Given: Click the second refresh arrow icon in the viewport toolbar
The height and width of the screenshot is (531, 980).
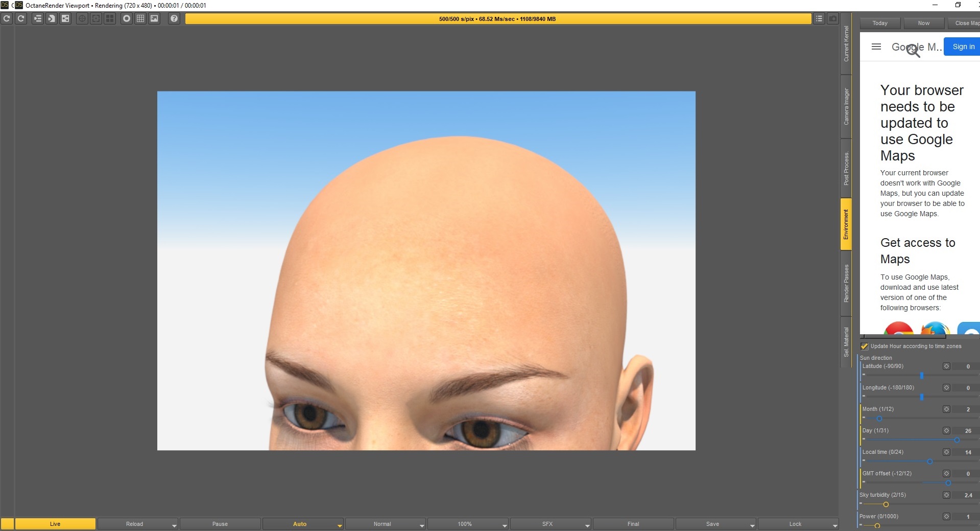Looking at the screenshot, I should click(x=21, y=18).
